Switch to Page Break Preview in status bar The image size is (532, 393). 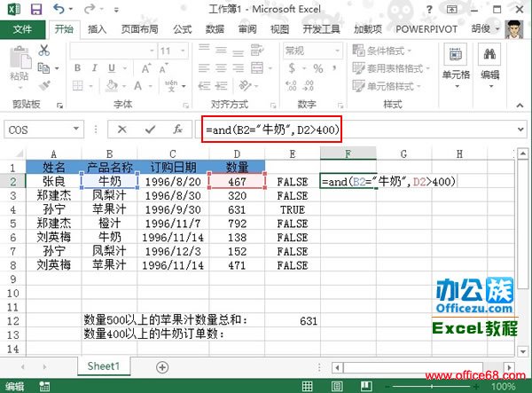pos(366,386)
